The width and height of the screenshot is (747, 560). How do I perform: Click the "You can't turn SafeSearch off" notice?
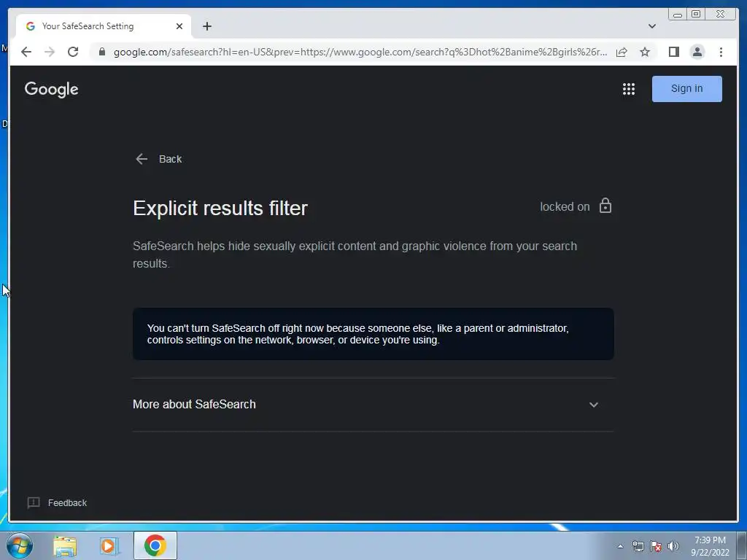[373, 334]
